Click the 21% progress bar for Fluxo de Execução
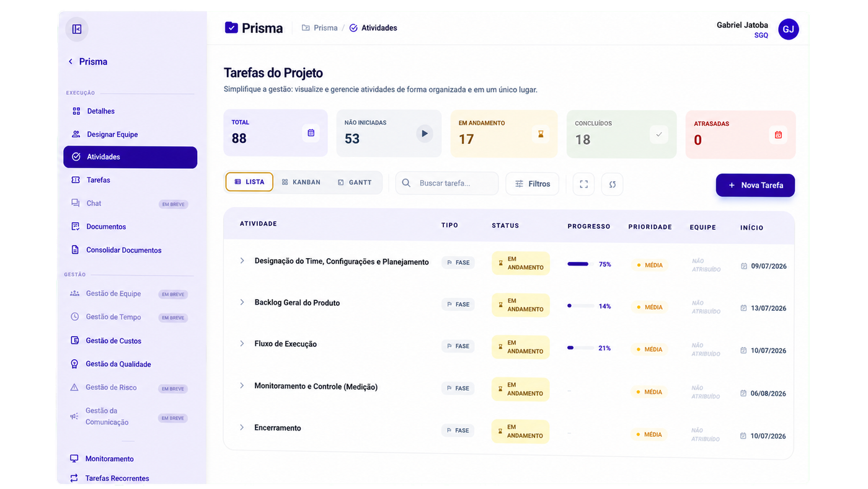The height and width of the screenshot is (489, 868). 581,348
